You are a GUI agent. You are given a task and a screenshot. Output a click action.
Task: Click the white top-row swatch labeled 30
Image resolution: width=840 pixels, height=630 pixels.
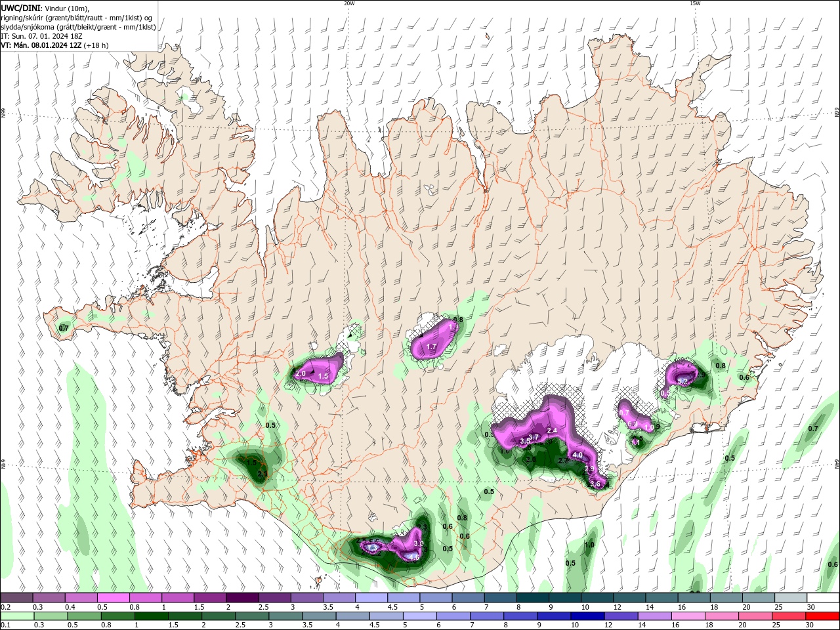823,598
